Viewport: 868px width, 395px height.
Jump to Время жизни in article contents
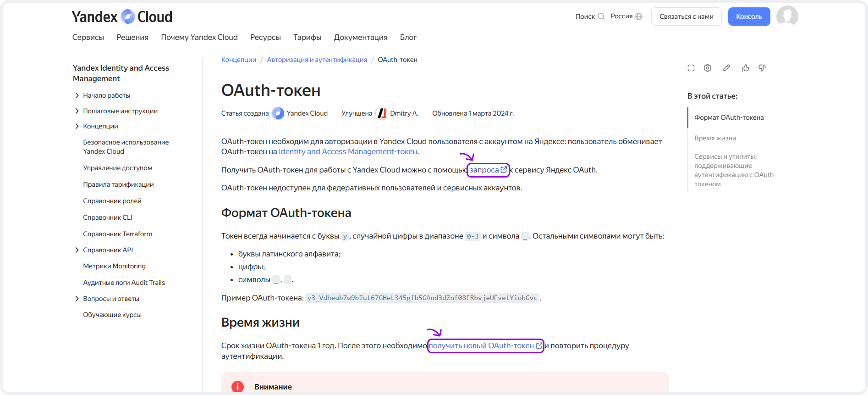[x=715, y=138]
